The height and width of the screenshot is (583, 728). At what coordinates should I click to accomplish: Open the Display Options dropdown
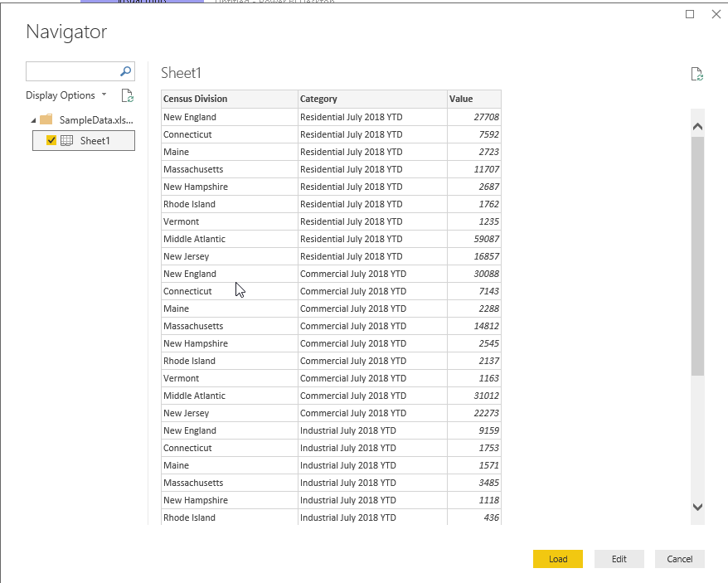[x=66, y=95]
